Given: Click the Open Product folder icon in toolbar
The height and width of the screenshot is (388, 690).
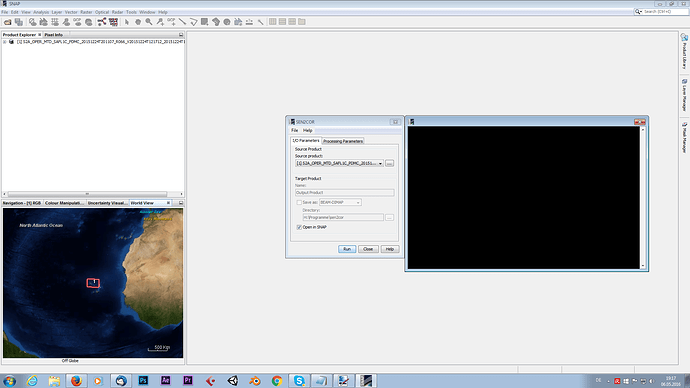Looking at the screenshot, I should coord(7,22).
